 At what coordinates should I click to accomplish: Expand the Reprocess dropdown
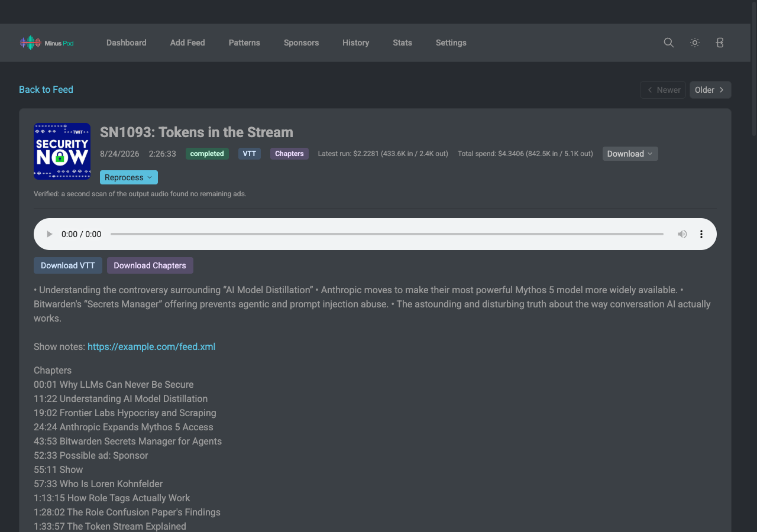[129, 177]
